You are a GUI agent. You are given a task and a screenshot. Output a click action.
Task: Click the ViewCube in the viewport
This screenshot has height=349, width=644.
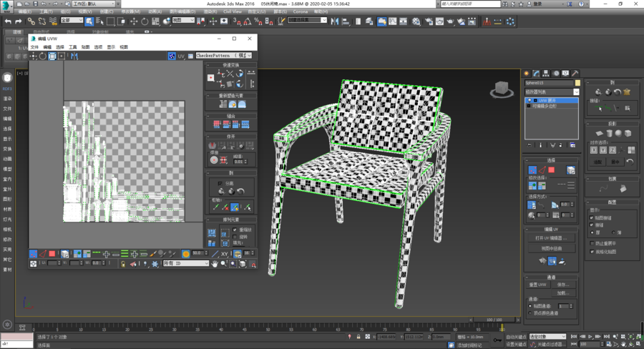[502, 89]
